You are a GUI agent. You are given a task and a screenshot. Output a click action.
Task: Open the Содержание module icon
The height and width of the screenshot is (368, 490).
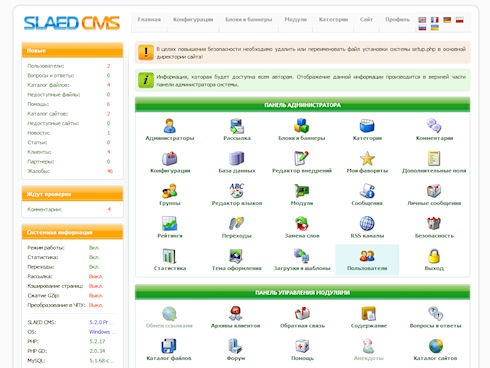(369, 313)
